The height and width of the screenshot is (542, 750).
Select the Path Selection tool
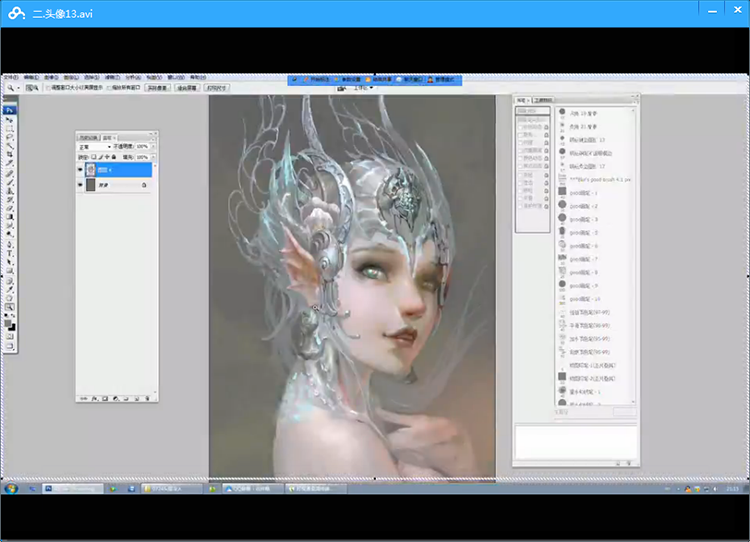point(10,262)
